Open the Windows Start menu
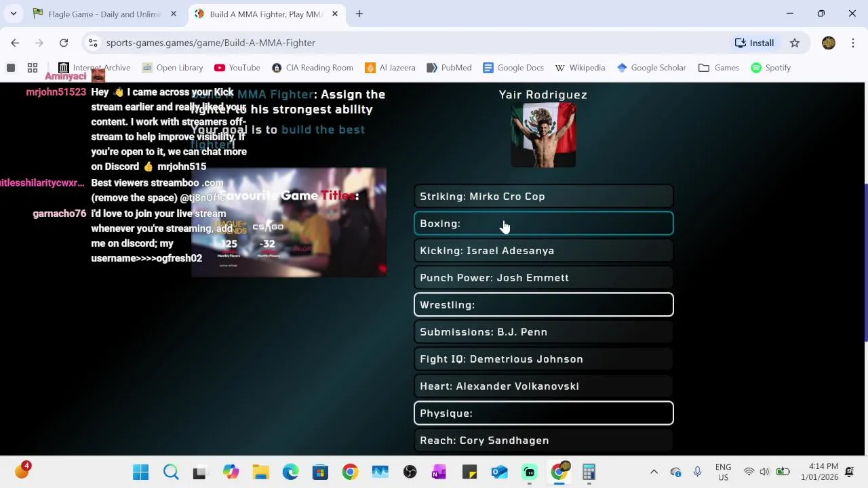The width and height of the screenshot is (868, 488). coord(140,472)
